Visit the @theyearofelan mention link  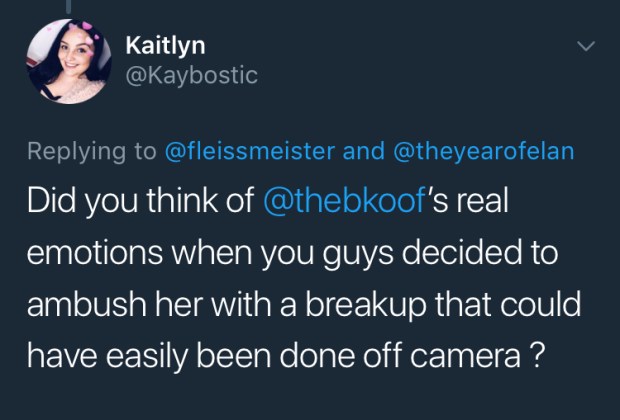tap(488, 152)
